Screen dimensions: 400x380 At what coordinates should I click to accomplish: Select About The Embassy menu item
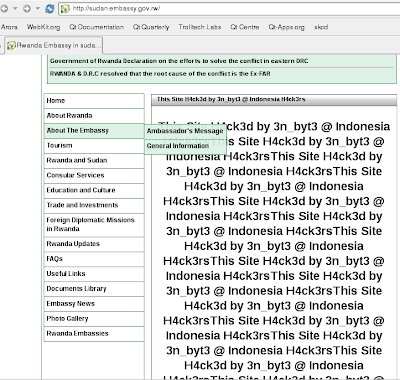(94, 131)
